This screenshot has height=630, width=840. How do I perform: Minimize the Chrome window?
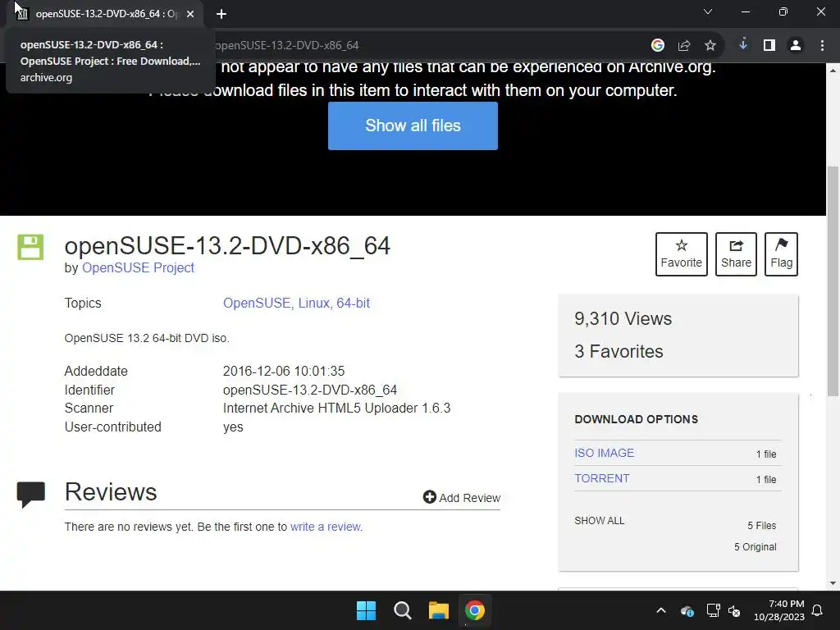pyautogui.click(x=745, y=11)
